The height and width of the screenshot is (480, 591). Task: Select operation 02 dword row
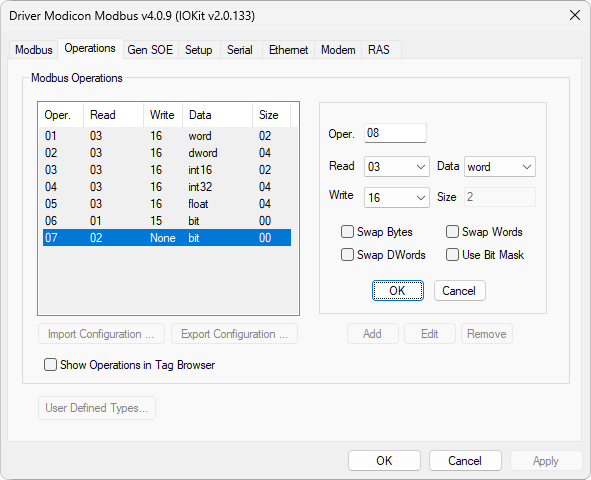pos(167,153)
